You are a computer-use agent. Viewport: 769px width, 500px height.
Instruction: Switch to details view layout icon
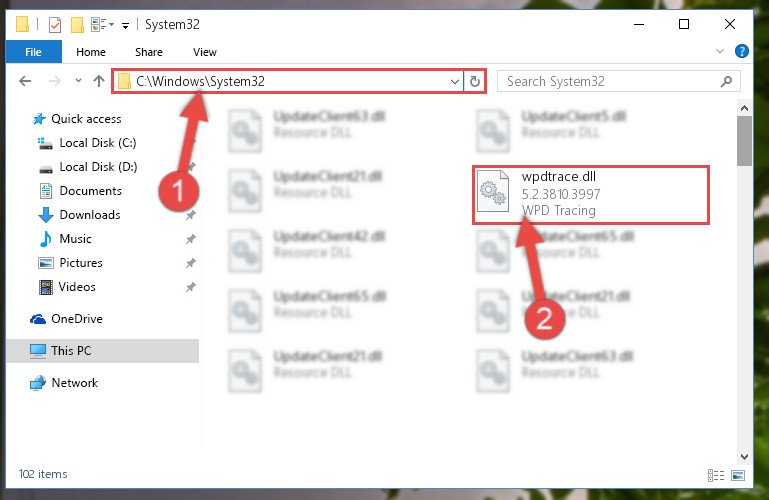coord(716,475)
